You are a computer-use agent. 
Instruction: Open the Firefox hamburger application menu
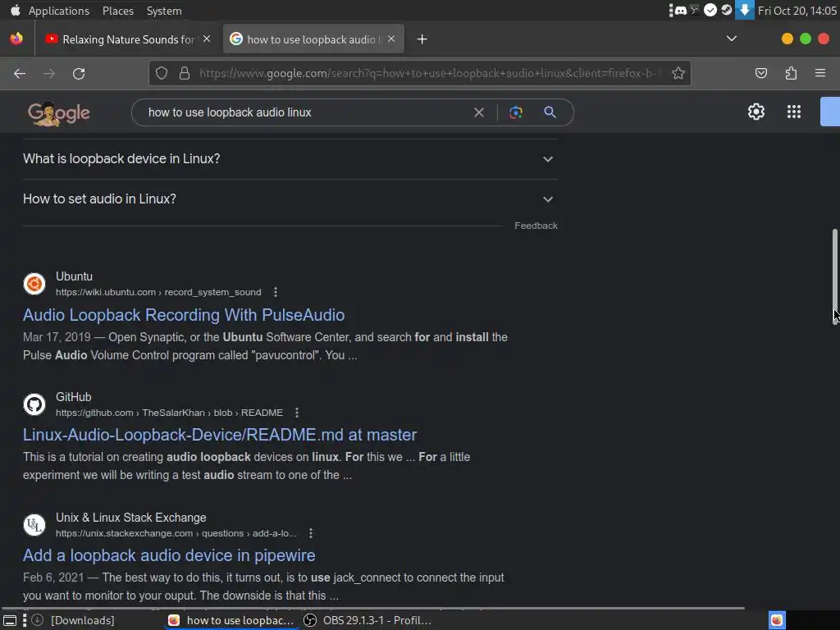[x=820, y=73]
